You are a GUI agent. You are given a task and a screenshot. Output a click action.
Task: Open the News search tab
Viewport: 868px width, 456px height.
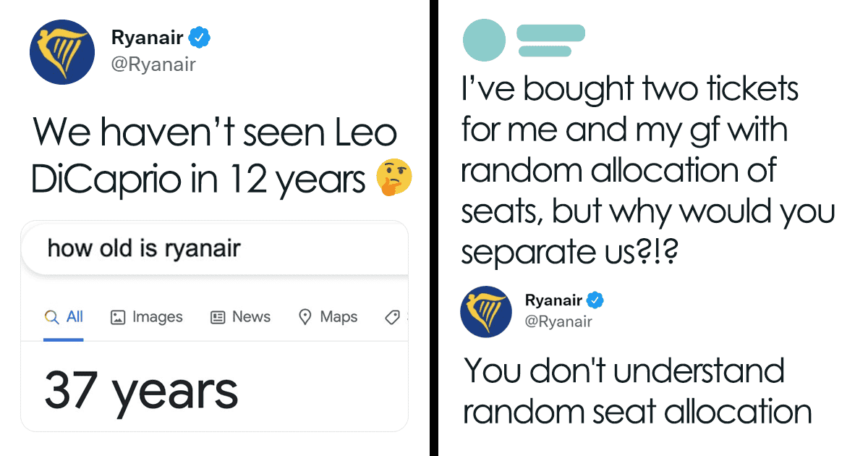(x=251, y=317)
